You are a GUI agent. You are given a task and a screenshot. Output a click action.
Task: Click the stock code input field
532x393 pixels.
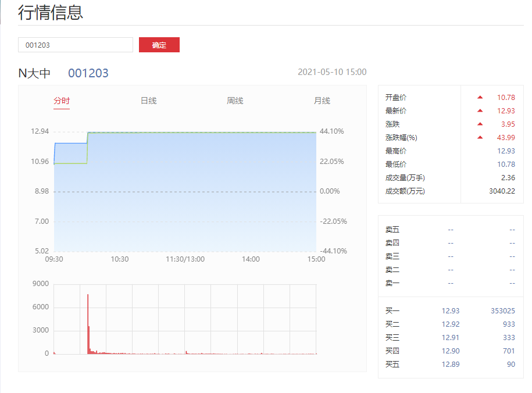(76, 45)
